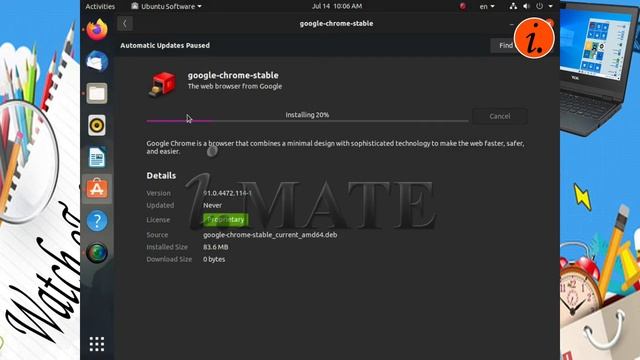Open volume indicator in top bar
This screenshot has width=640, height=360.
click(x=526, y=6)
